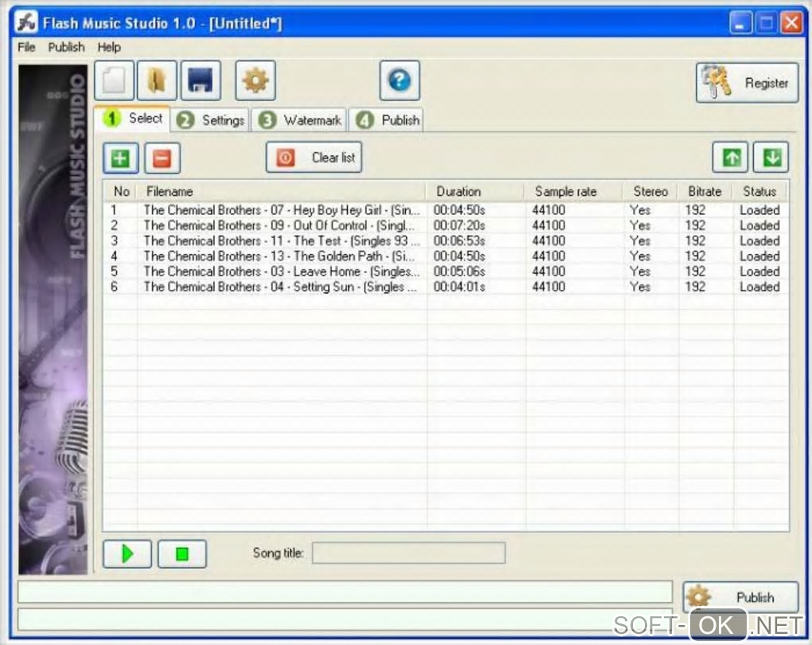Click duration 00:04:01s cell
The width and height of the screenshot is (812, 645).
459,287
